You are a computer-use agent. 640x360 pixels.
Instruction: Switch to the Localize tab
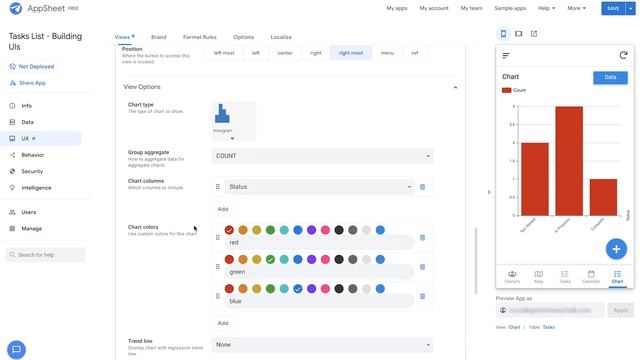(281, 37)
